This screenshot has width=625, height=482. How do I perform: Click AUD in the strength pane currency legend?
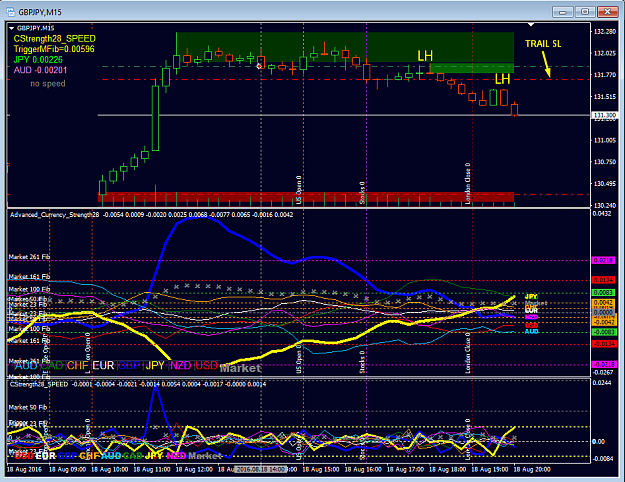point(26,365)
